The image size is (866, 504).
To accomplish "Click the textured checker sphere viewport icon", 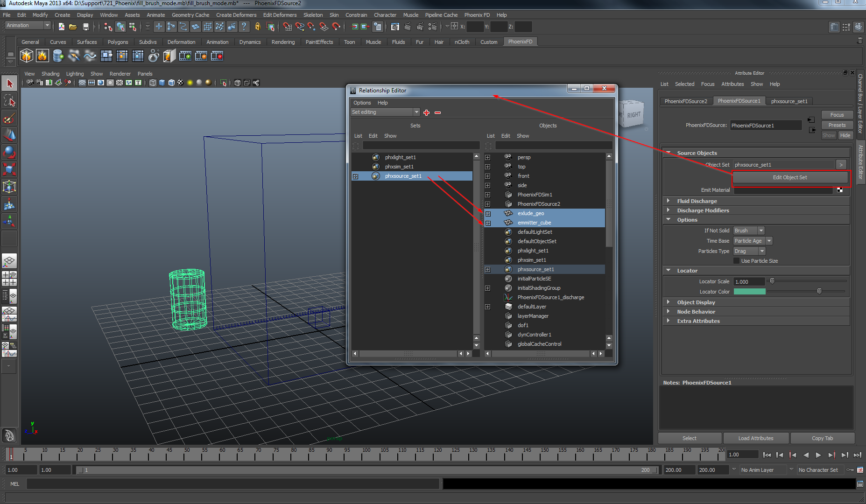I will tap(181, 83).
